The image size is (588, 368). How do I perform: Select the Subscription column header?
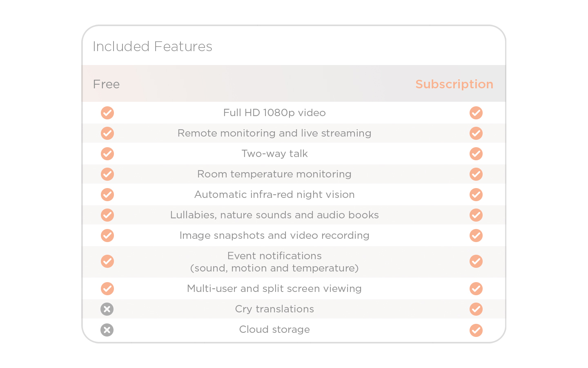pyautogui.click(x=454, y=84)
